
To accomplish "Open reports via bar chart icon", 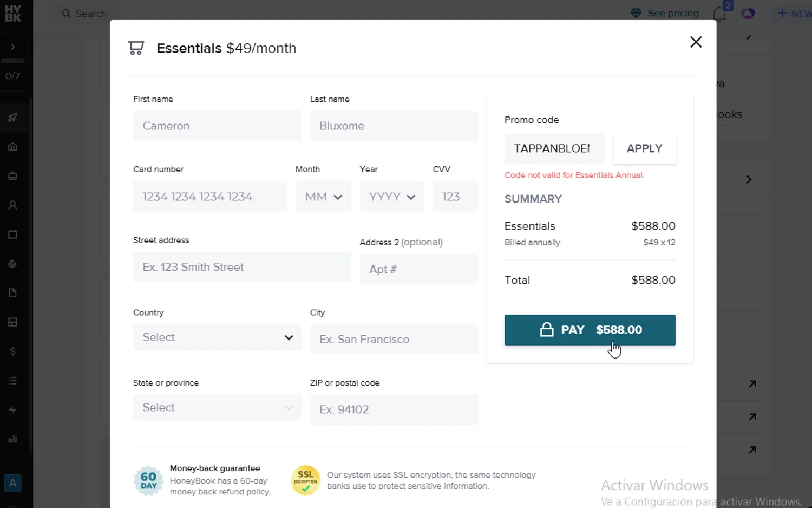I will [x=13, y=439].
